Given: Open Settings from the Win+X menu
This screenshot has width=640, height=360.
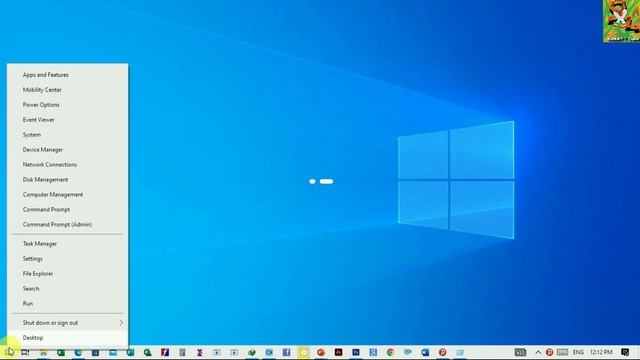Looking at the screenshot, I should (x=67, y=259).
